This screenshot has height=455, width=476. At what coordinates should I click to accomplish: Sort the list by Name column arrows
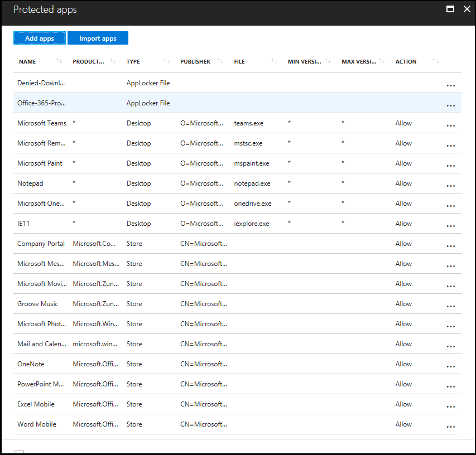coord(59,61)
